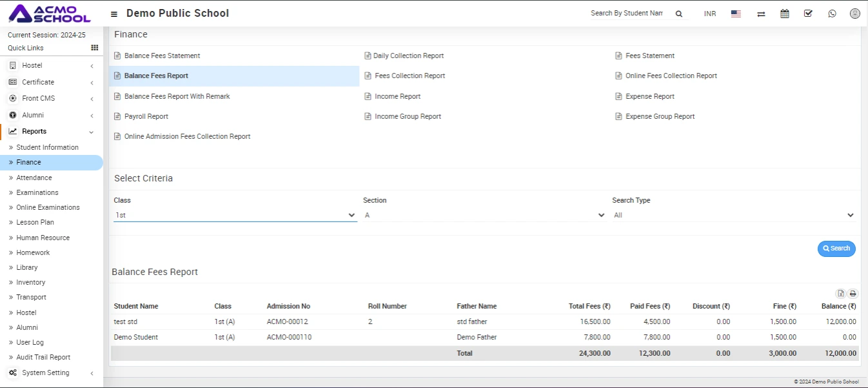The width and height of the screenshot is (868, 388).
Task: Open the Section dropdown
Action: [484, 215]
